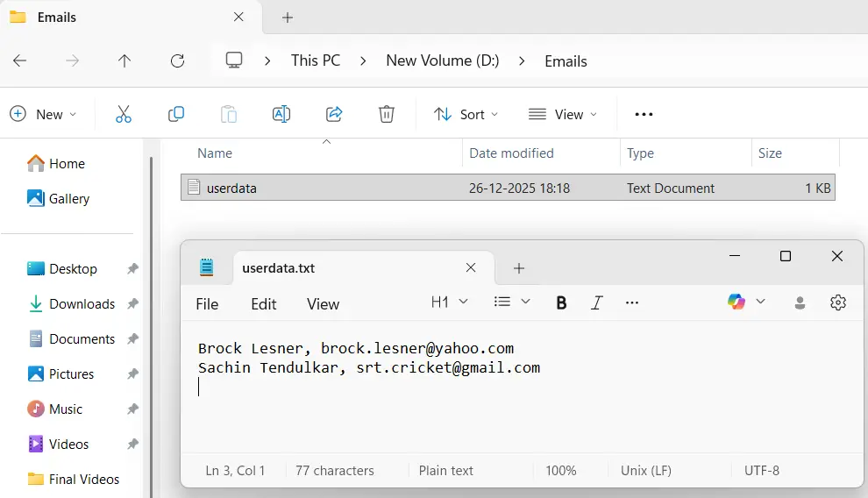
Task: Go up one folder level
Action: (125, 60)
